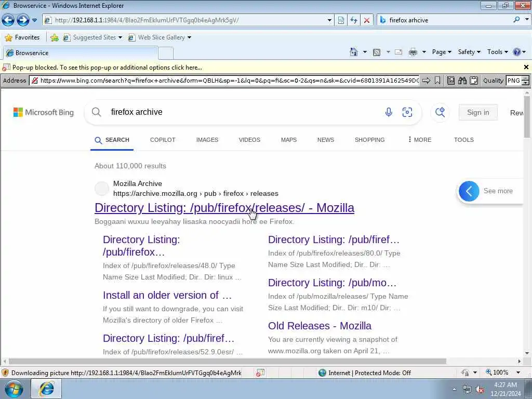
Task: Click the Bing Sign in button
Action: pyautogui.click(x=478, y=112)
